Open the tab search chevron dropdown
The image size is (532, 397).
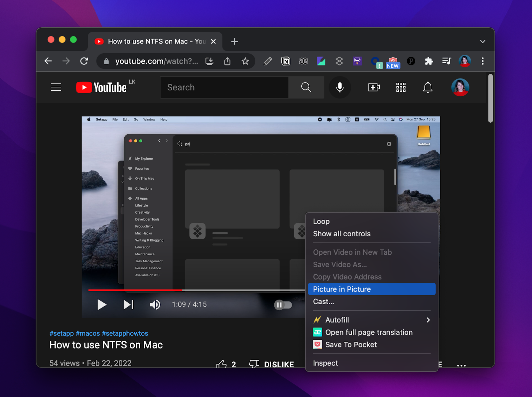[483, 42]
